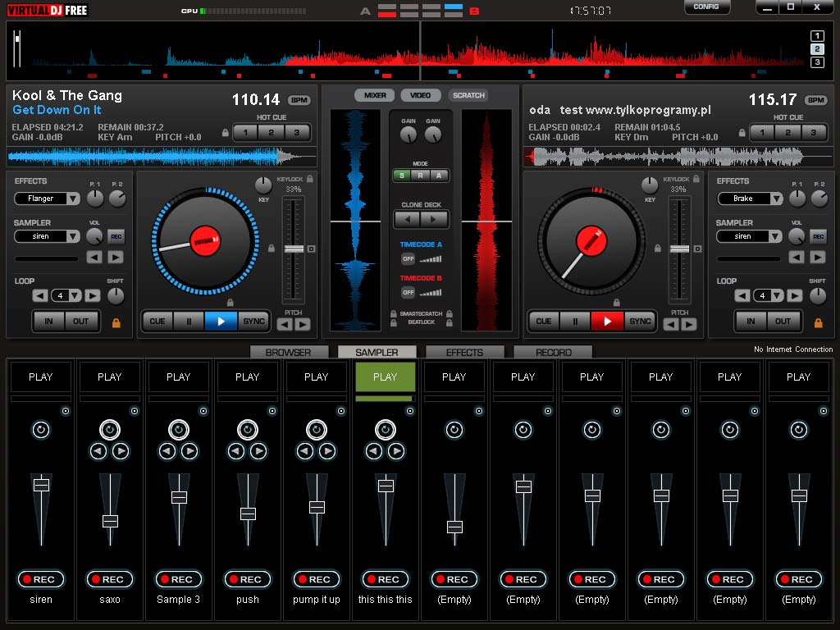Image resolution: width=840 pixels, height=630 pixels.
Task: Click the saxo sample volume fader
Action: click(x=111, y=521)
